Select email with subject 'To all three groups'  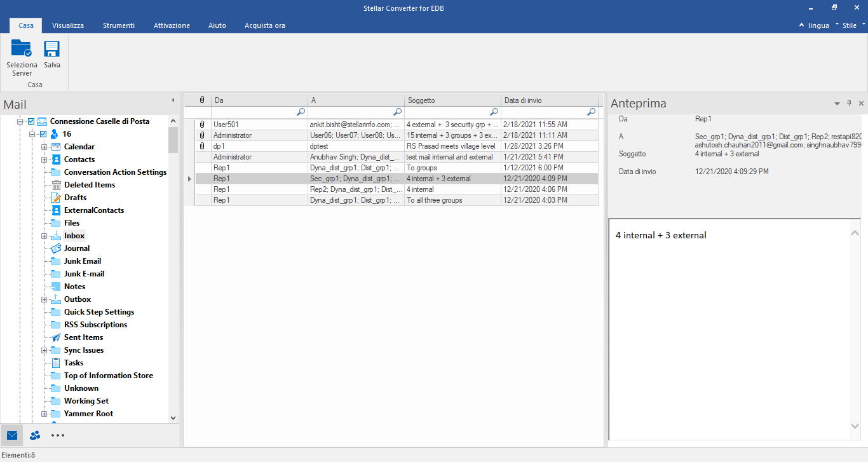click(x=397, y=200)
